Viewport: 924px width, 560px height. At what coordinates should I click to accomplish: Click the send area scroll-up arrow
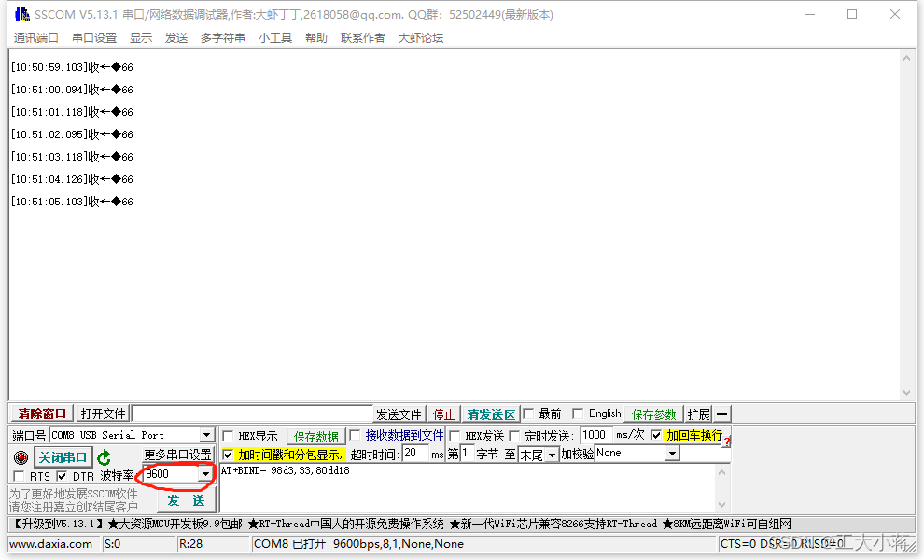(721, 472)
